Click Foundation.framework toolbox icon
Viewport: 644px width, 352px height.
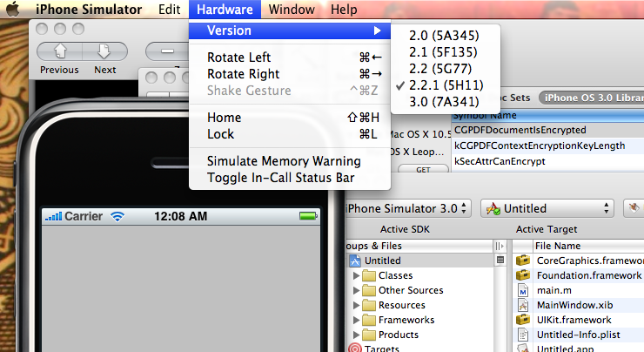(x=523, y=275)
